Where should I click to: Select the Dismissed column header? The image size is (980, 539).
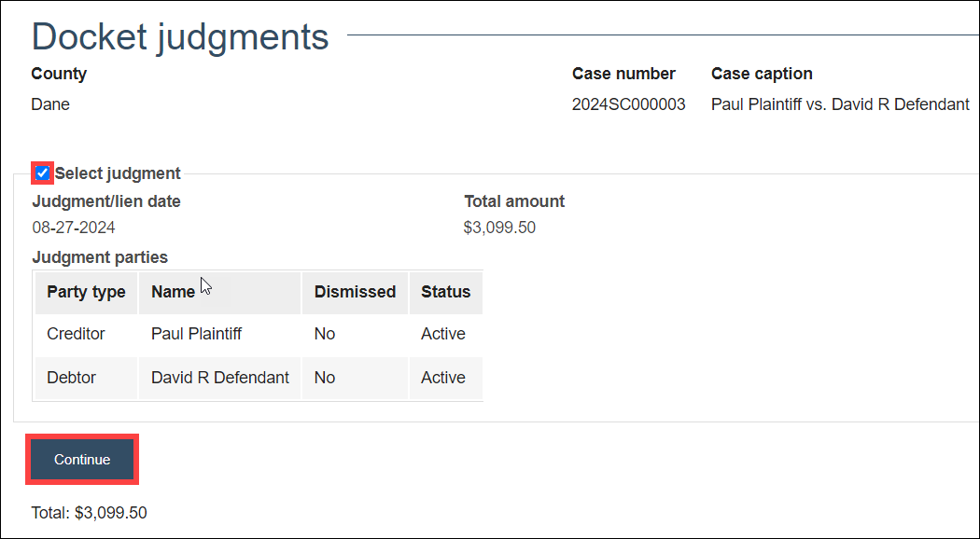point(355,292)
